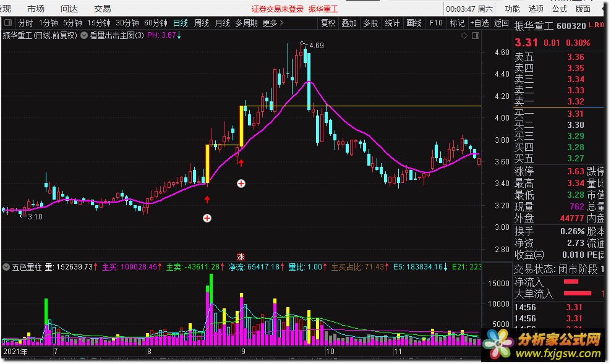Click the 多股 multi-stock button
611x364 pixels.
[370, 23]
